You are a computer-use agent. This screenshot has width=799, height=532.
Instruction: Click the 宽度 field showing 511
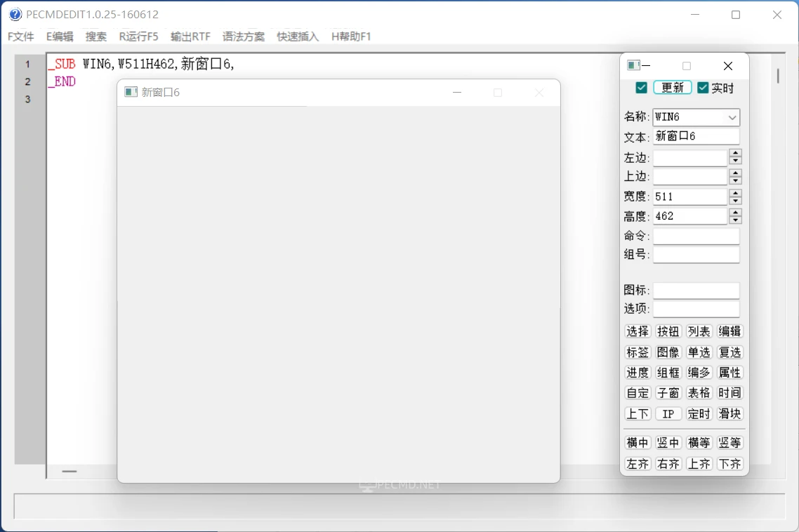point(690,197)
